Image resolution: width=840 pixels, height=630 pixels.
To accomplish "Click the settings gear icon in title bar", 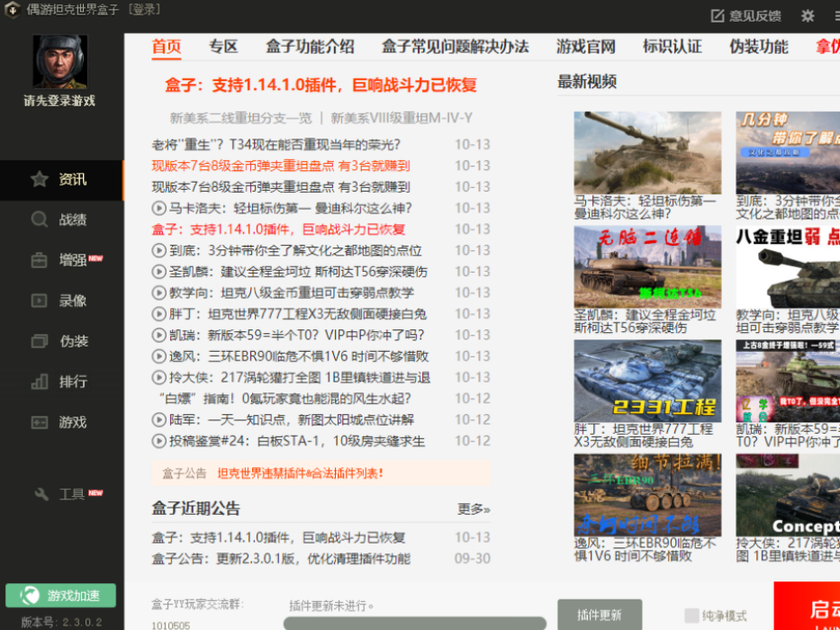I will (x=808, y=16).
